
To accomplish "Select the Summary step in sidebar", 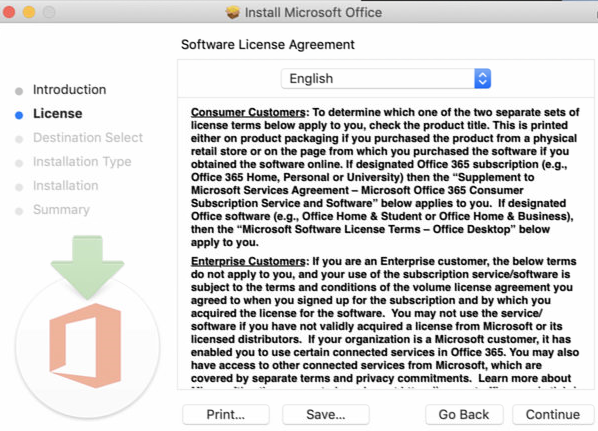I will (x=61, y=210).
